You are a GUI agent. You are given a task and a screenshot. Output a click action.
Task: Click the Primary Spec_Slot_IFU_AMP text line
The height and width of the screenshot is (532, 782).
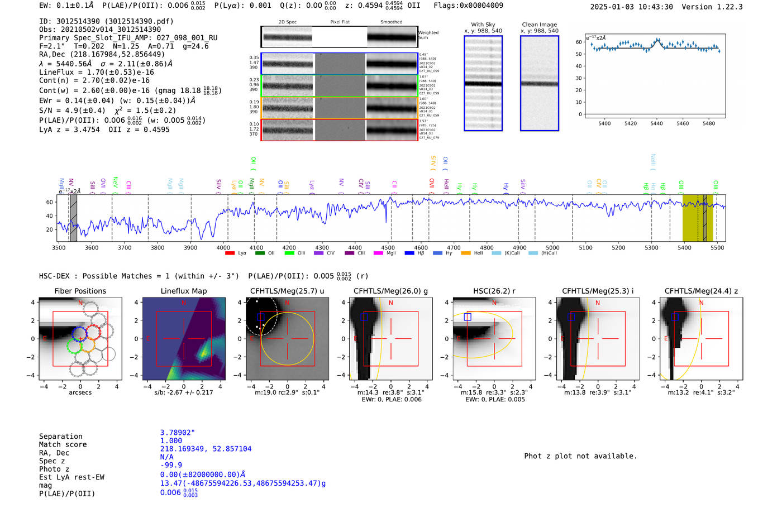[x=128, y=38]
